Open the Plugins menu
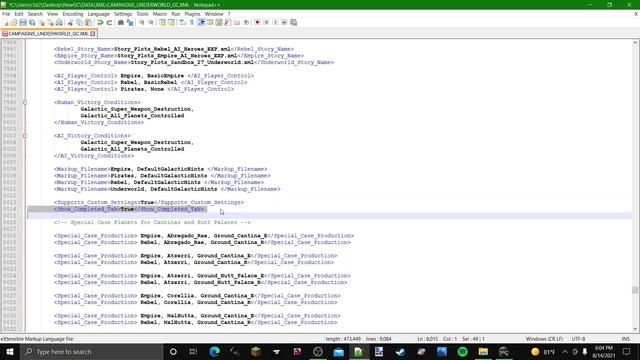This screenshot has height=360, width=640. pos(192,14)
